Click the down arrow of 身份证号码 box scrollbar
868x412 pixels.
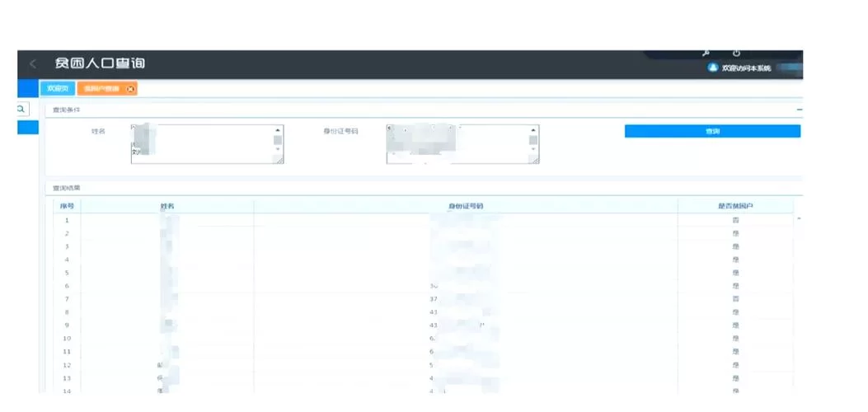click(x=533, y=149)
